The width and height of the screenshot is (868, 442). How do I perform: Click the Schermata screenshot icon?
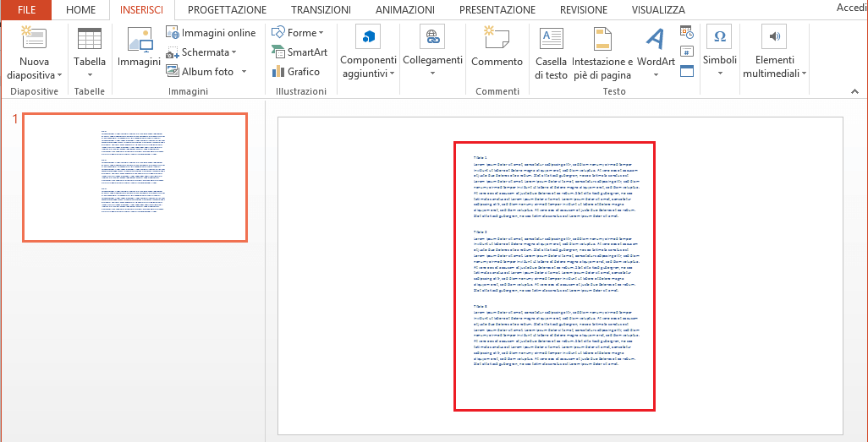[x=172, y=52]
